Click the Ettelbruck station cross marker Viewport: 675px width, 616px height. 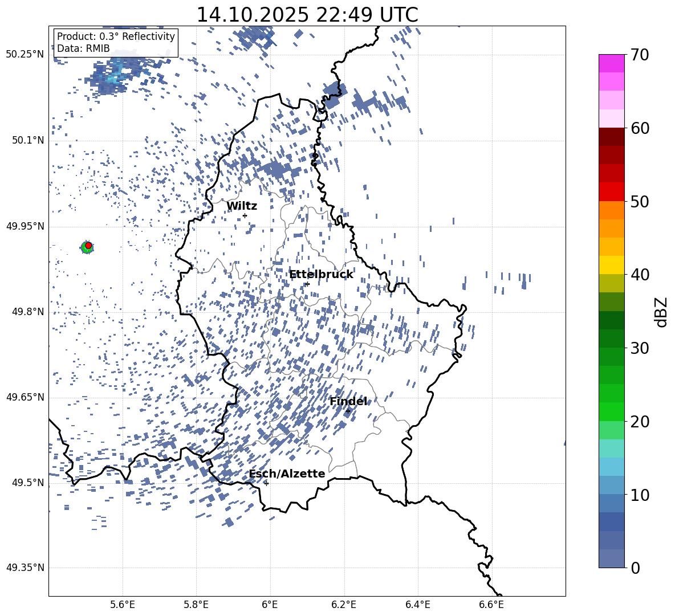point(307,284)
